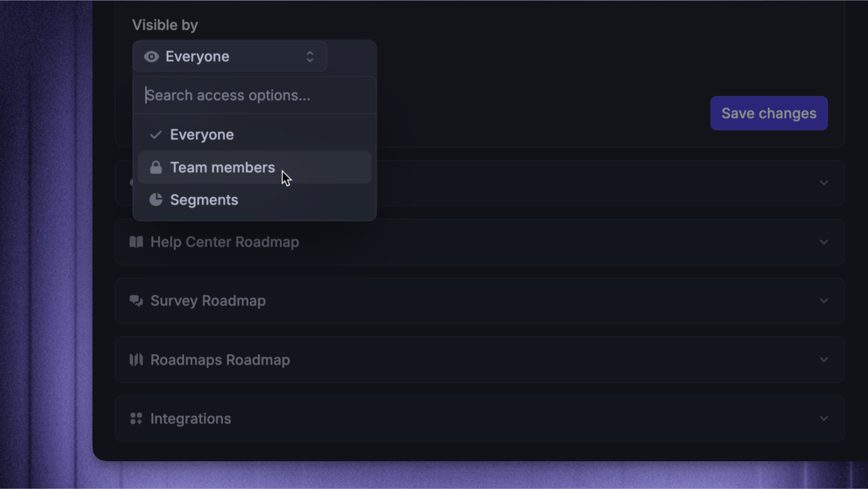Expand the Help Center Roadmap chevron
Image resolution: width=868 pixels, height=489 pixels.
[x=824, y=242]
